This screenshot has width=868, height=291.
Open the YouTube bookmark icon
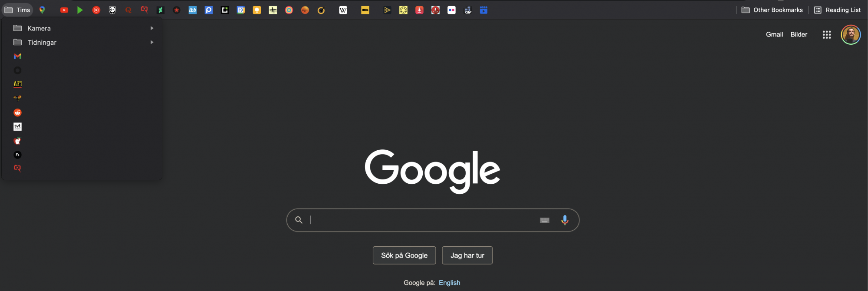pos(64,10)
